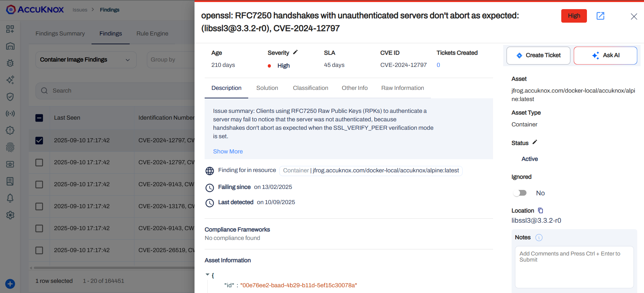This screenshot has width=644, height=293.
Task: Copy the Location value with copy icon
Action: [540, 211]
